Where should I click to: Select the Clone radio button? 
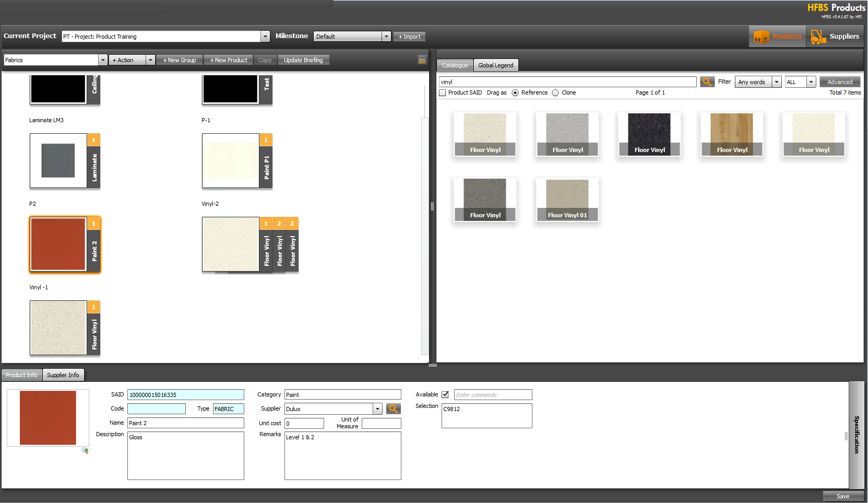[x=555, y=92]
